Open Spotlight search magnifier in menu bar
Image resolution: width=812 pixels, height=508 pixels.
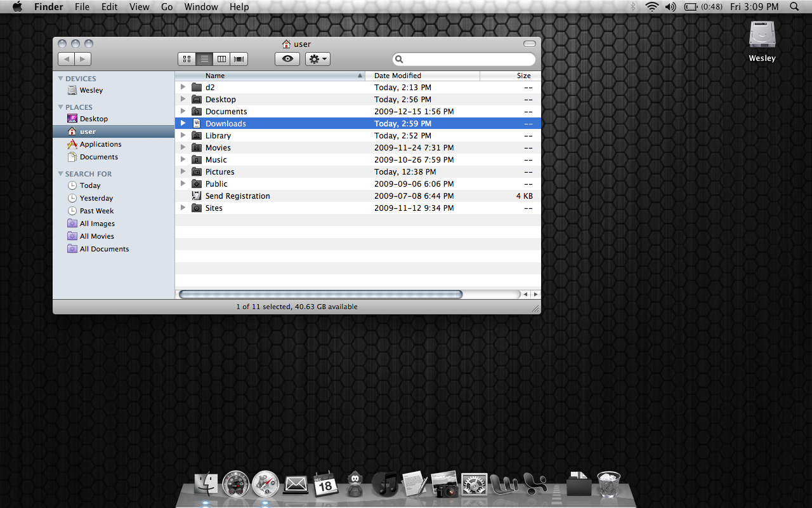794,7
